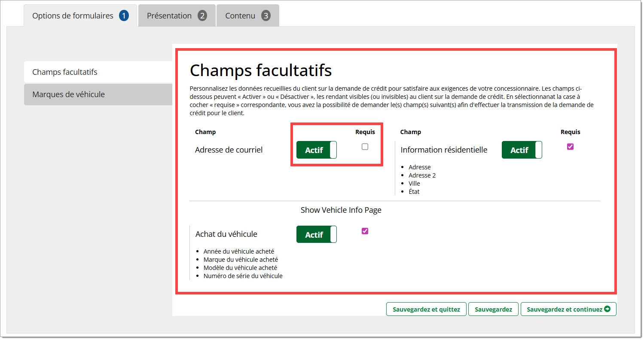The height and width of the screenshot is (340, 644).
Task: Select the Options de formulaires tab
Action: pos(73,16)
